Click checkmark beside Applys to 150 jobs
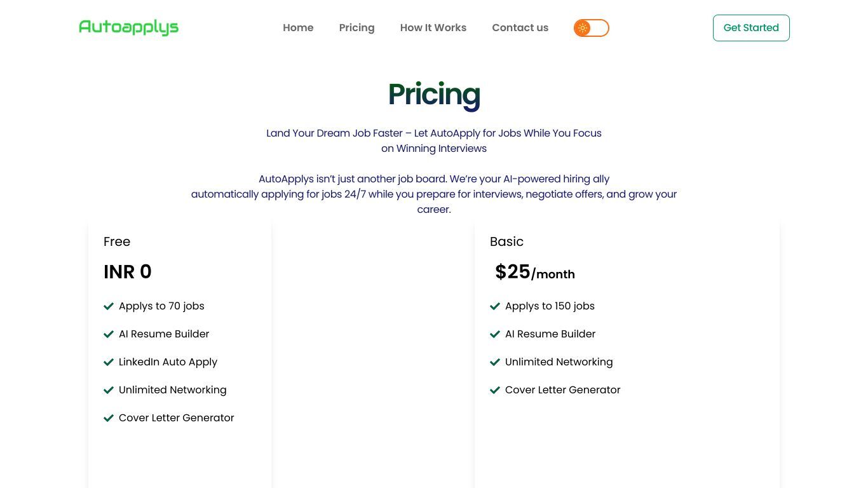868x488 pixels. tap(495, 306)
